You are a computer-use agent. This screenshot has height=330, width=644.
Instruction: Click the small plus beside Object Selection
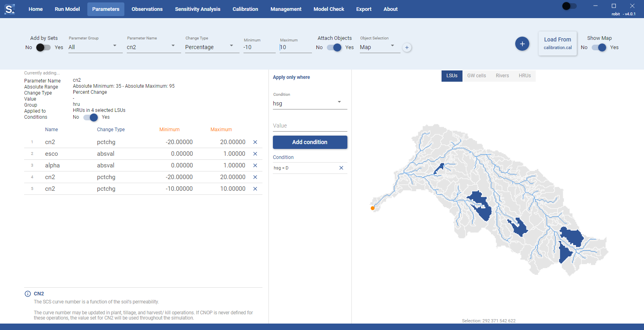407,47
